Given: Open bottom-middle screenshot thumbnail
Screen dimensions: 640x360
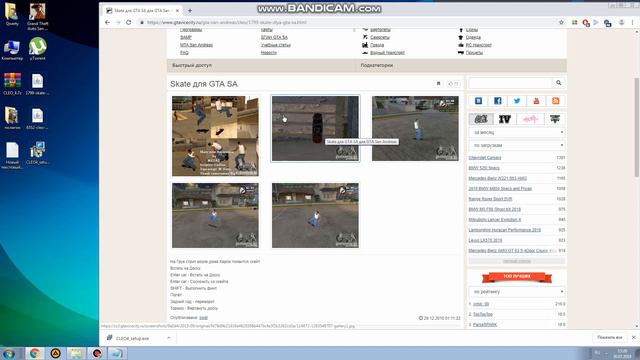Looking at the screenshot, I should (316, 215).
